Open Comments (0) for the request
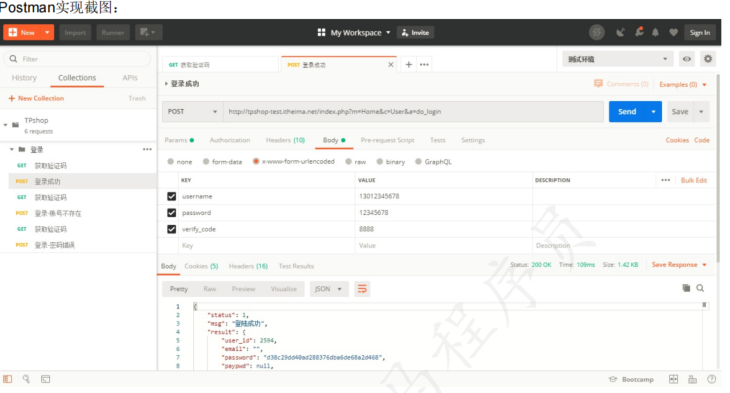Screen dimensions: 730x393 [x=621, y=84]
